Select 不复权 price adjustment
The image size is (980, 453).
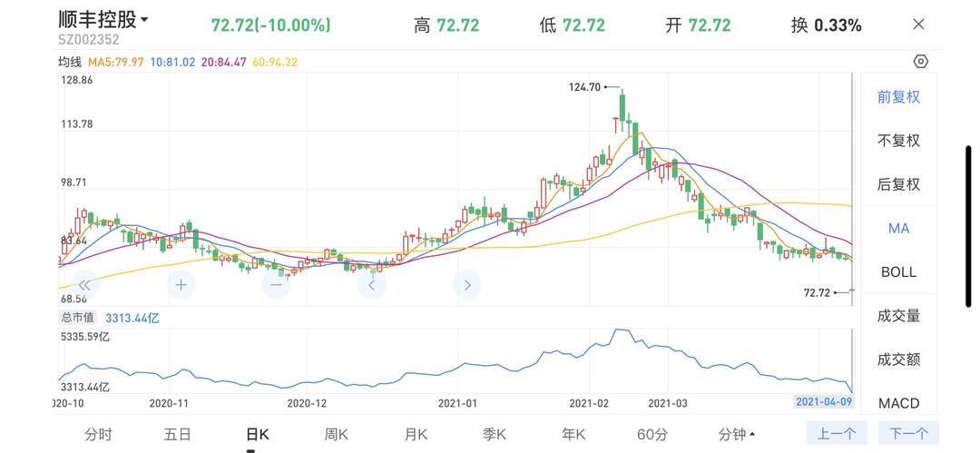click(x=898, y=141)
